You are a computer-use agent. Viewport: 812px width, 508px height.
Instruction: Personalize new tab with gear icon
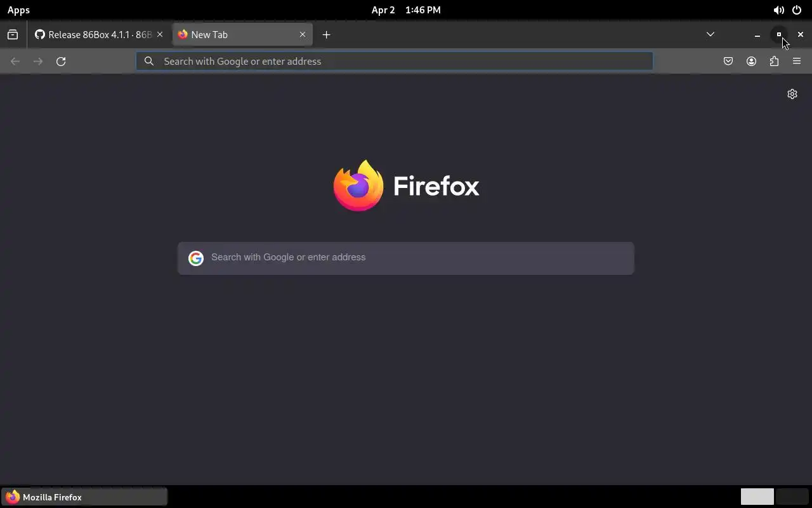[x=792, y=94]
